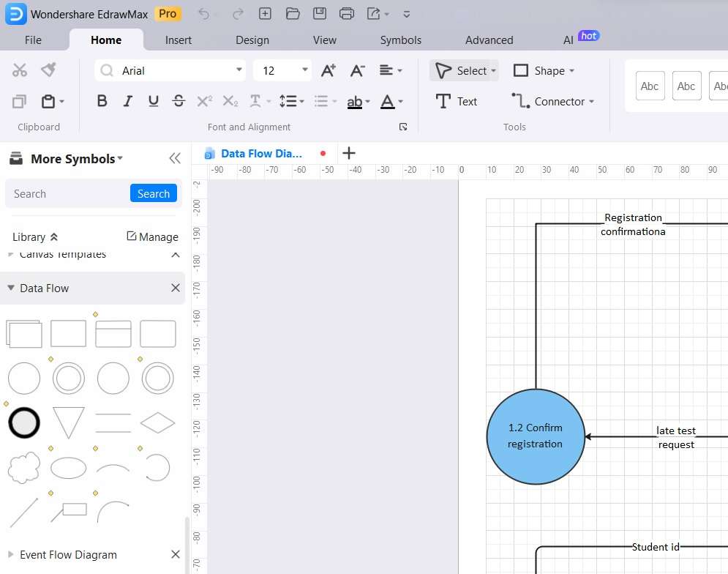Activate the Format Painter brush
728x574 pixels.
[48, 70]
